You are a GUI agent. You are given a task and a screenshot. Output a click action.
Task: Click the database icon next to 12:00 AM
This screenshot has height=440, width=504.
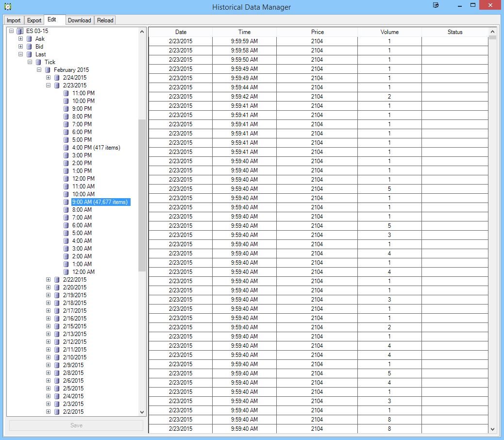(x=66, y=272)
